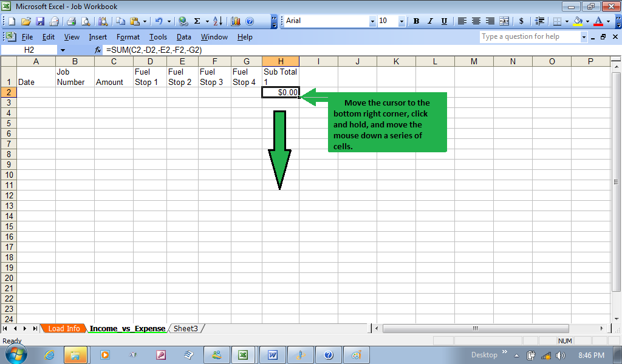Open a file with the Open folder icon
622x364 pixels.
[26, 21]
